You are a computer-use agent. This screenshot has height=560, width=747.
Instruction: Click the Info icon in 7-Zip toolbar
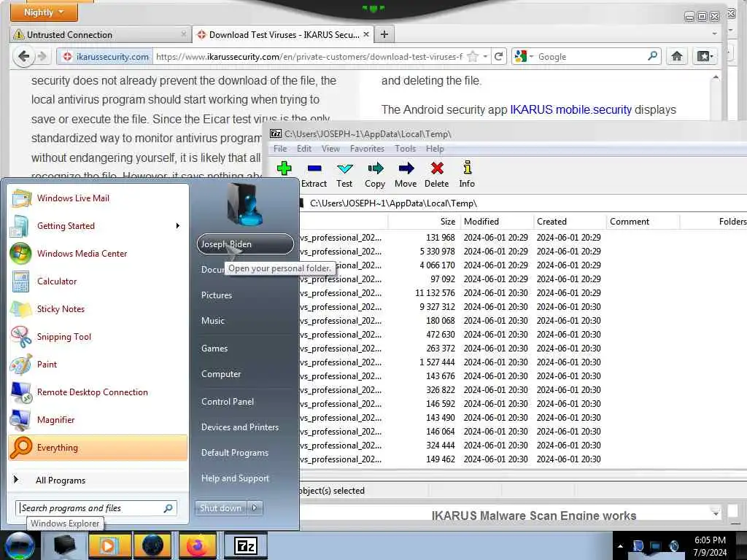click(x=468, y=167)
